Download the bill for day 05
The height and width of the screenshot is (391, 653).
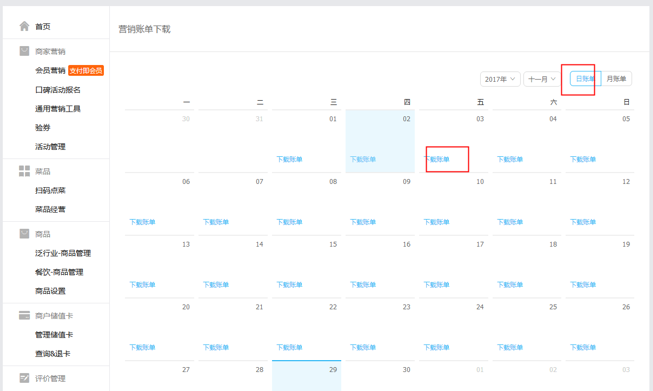[583, 159]
